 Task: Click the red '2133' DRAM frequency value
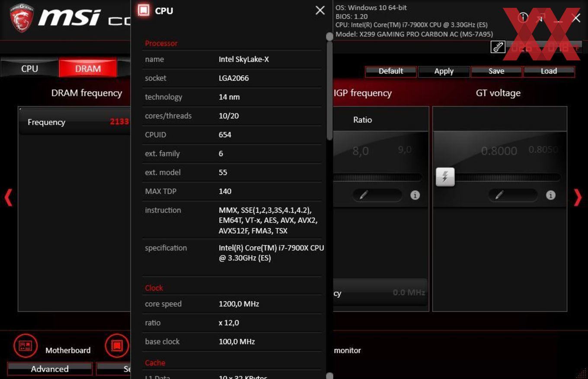click(x=119, y=122)
